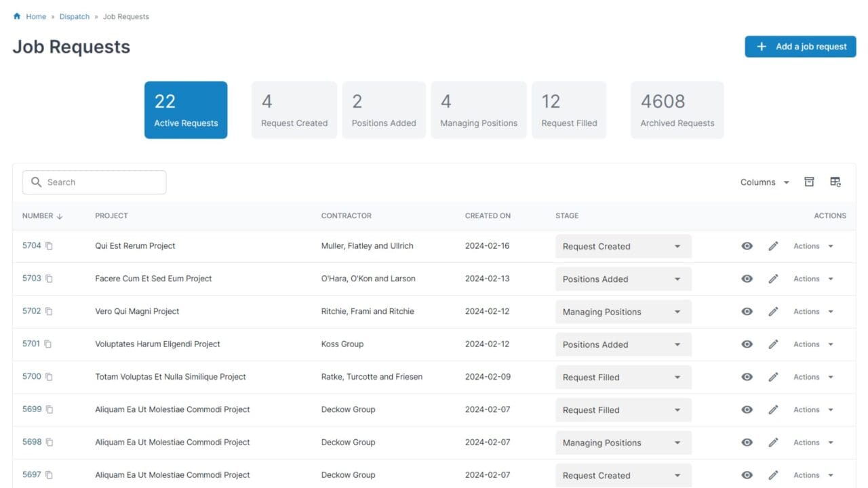Change stage dropdown on Vero Qui Magni Project
Viewport: 868px width, 488px height.
623,311
